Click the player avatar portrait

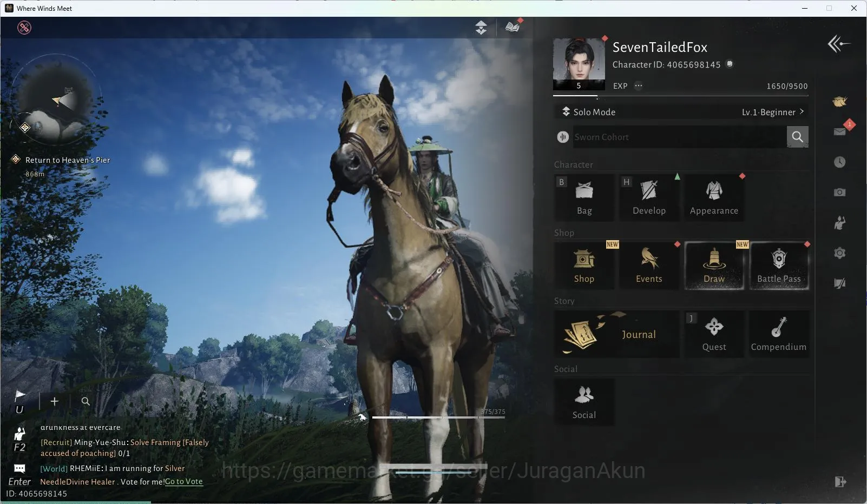pos(579,64)
